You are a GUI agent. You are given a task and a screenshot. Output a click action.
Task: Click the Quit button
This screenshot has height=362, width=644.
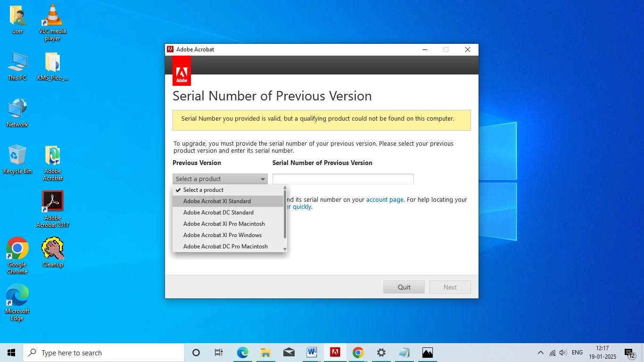404,287
